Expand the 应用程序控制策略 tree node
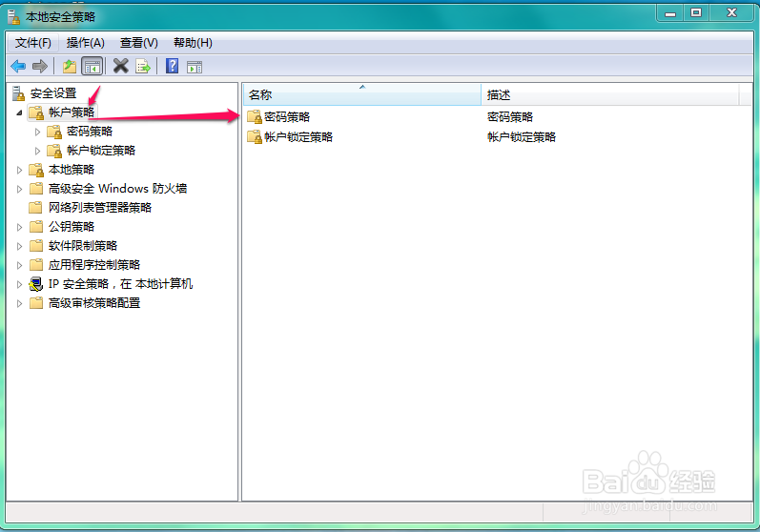The image size is (760, 532). click(x=19, y=265)
